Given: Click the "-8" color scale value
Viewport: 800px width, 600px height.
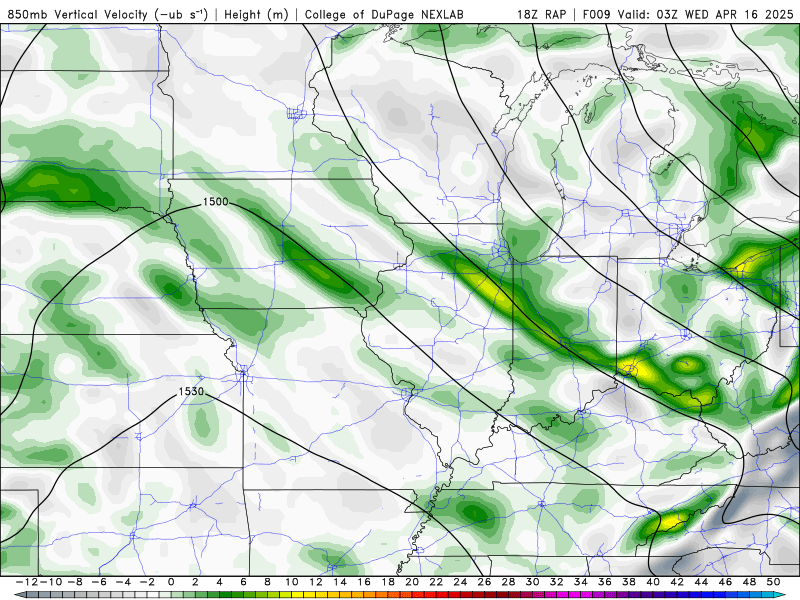Looking at the screenshot, I should (75, 582).
